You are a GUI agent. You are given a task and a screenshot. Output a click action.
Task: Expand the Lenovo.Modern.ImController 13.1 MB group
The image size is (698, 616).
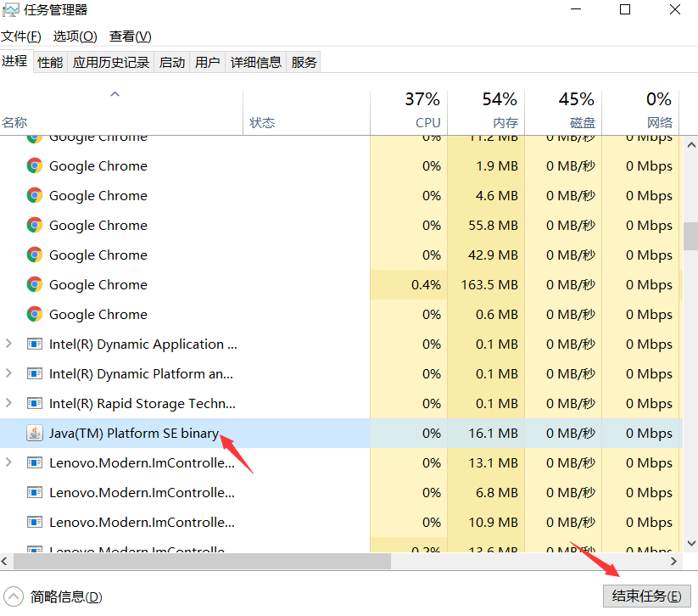click(8, 462)
